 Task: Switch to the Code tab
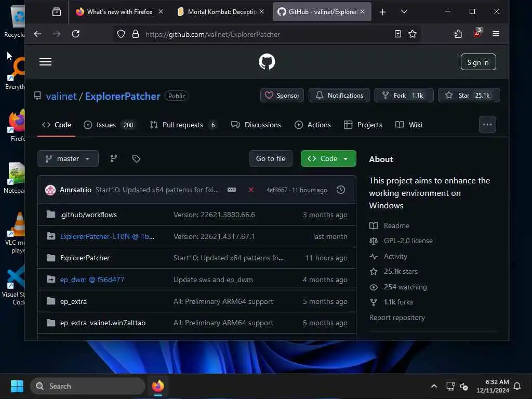point(56,125)
